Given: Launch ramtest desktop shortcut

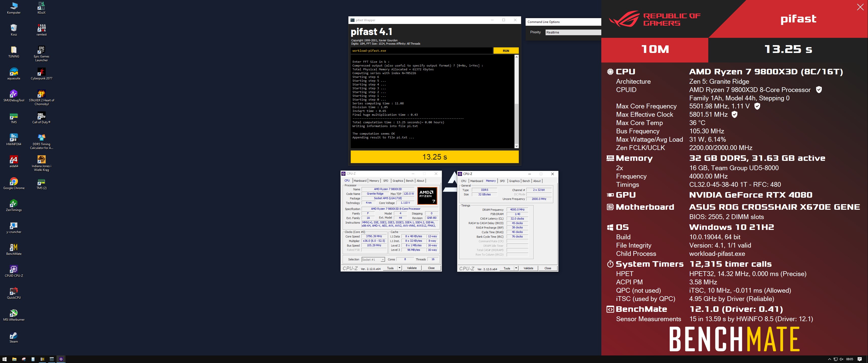Looking at the screenshot, I should [x=41, y=30].
